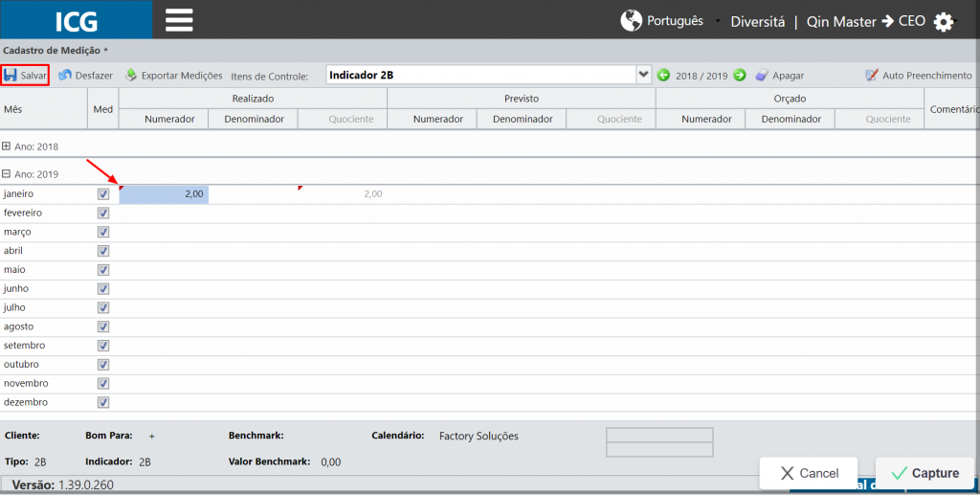Click the 2018 / 2019 year range text
Viewport: 980px width, 495px height.
702,76
